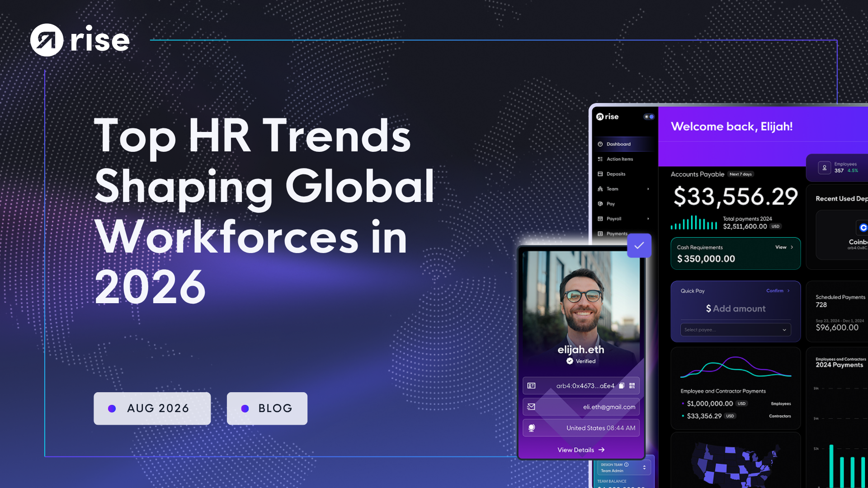Show the QR code for the wallet address
The image size is (868, 488).
(632, 385)
